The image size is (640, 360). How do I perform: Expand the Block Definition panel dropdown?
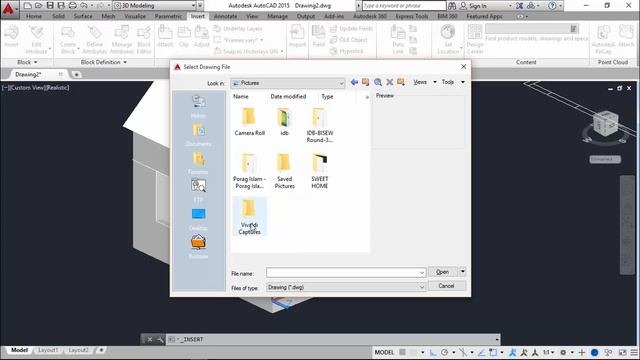tap(104, 62)
